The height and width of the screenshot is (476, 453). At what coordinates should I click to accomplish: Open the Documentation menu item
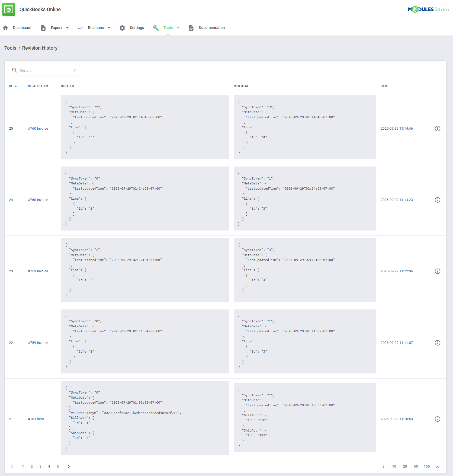click(x=212, y=28)
